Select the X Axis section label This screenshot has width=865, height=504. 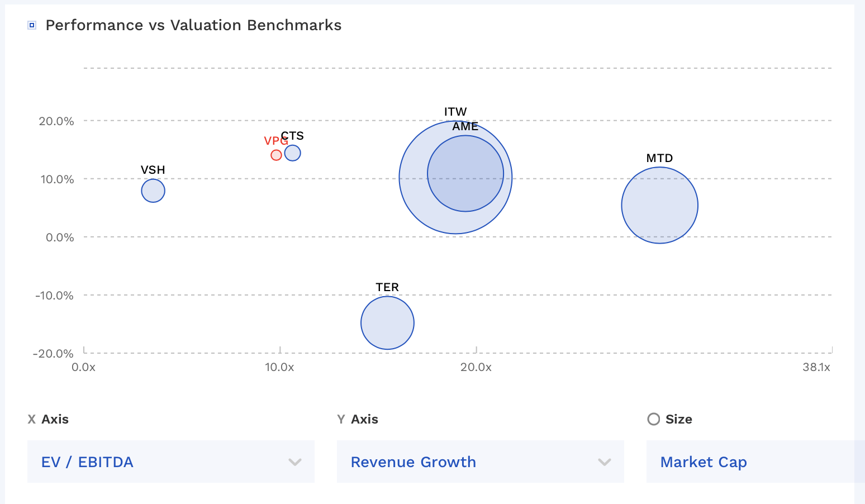click(x=48, y=419)
